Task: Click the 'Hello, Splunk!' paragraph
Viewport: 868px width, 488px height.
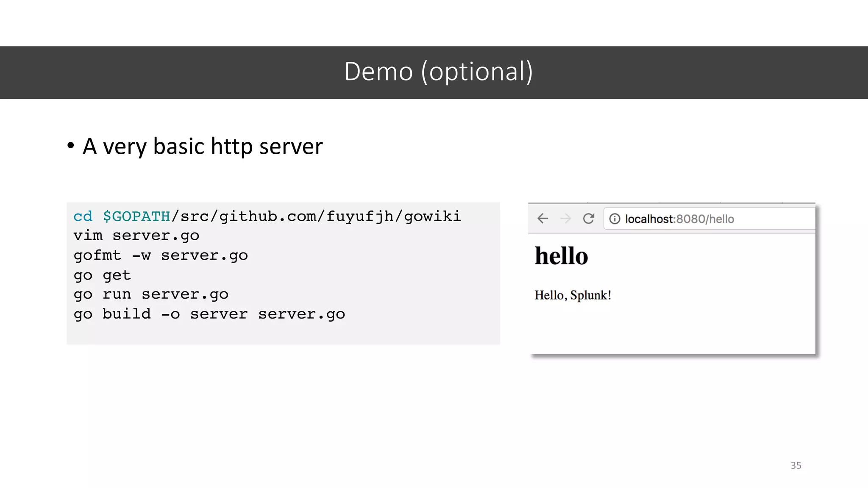Action: tap(573, 295)
